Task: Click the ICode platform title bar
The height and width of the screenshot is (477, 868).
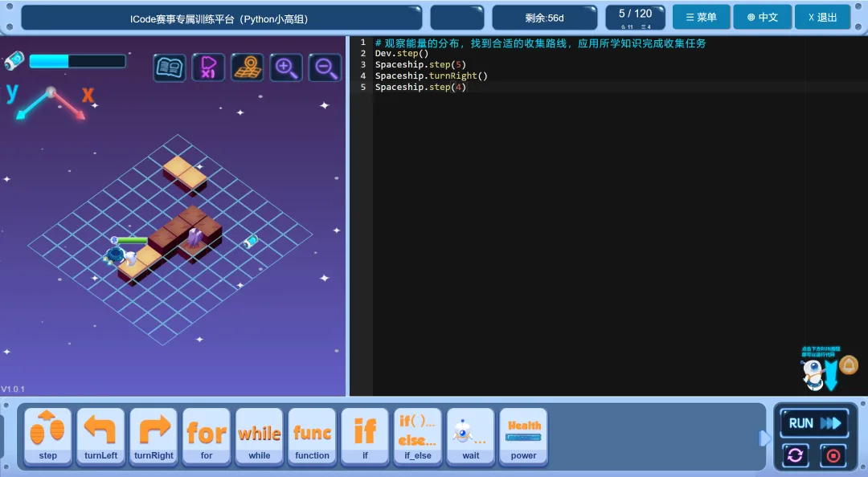Action: [x=222, y=18]
